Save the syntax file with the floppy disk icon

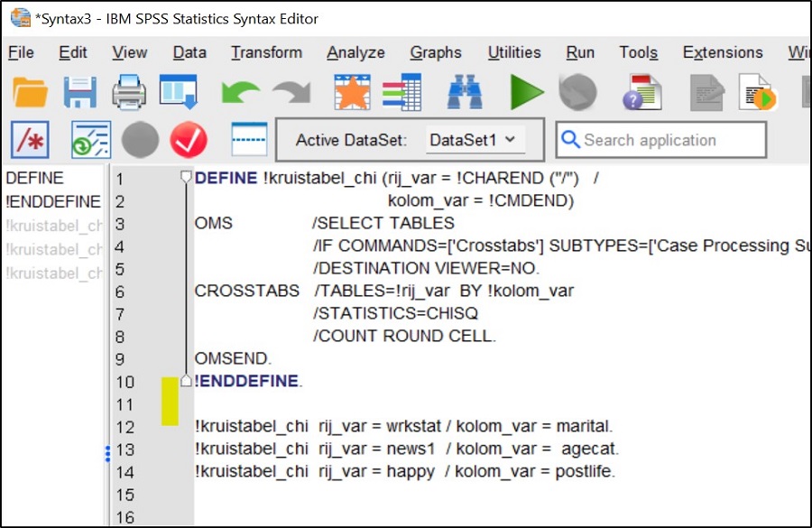click(x=79, y=92)
